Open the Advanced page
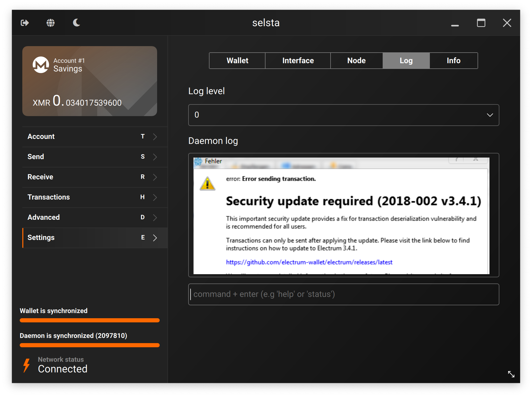532x397 pixels. click(x=95, y=217)
